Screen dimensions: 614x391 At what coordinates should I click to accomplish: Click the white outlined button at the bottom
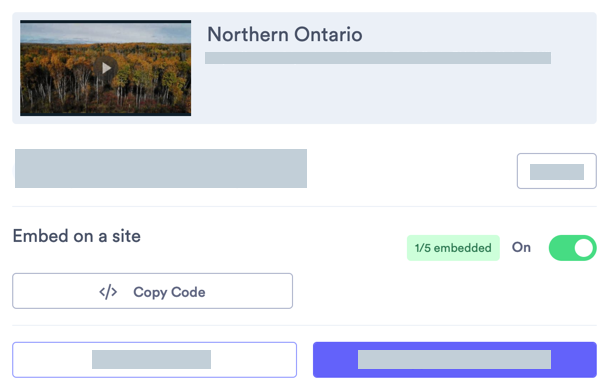pos(155,360)
